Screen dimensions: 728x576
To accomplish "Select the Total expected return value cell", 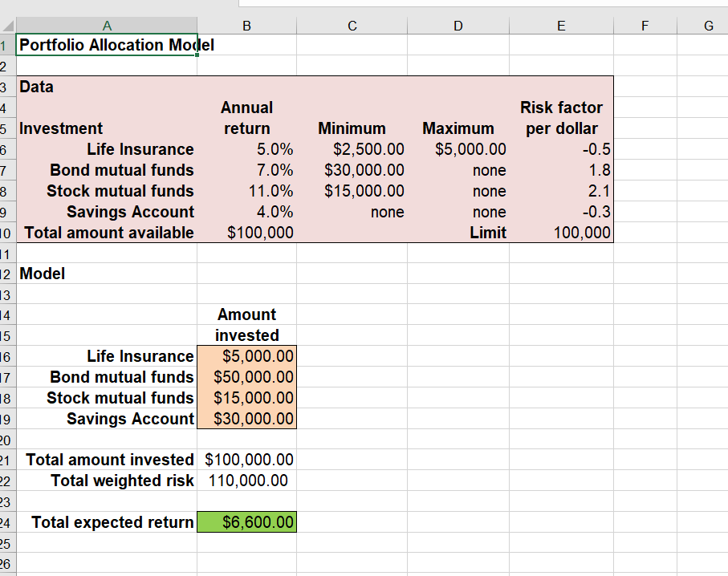I will tap(246, 522).
